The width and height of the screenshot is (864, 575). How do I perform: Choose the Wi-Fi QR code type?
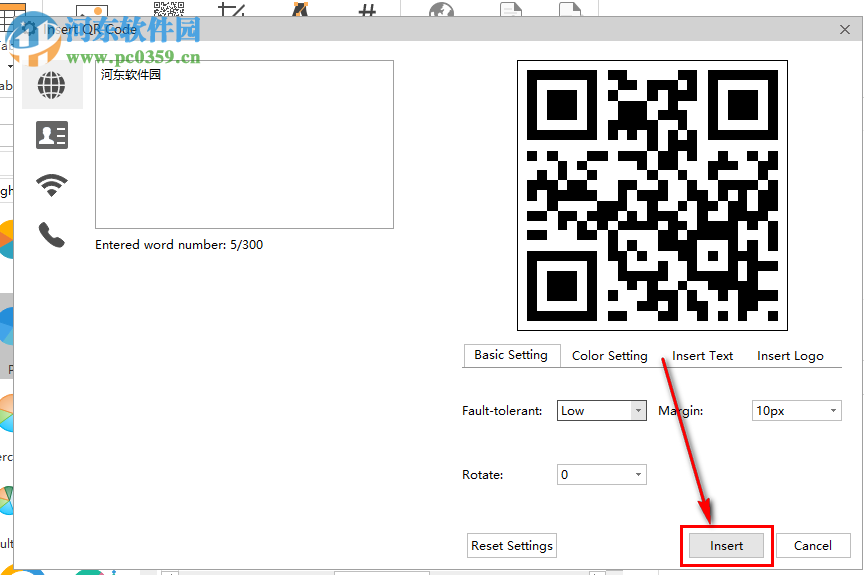click(52, 186)
